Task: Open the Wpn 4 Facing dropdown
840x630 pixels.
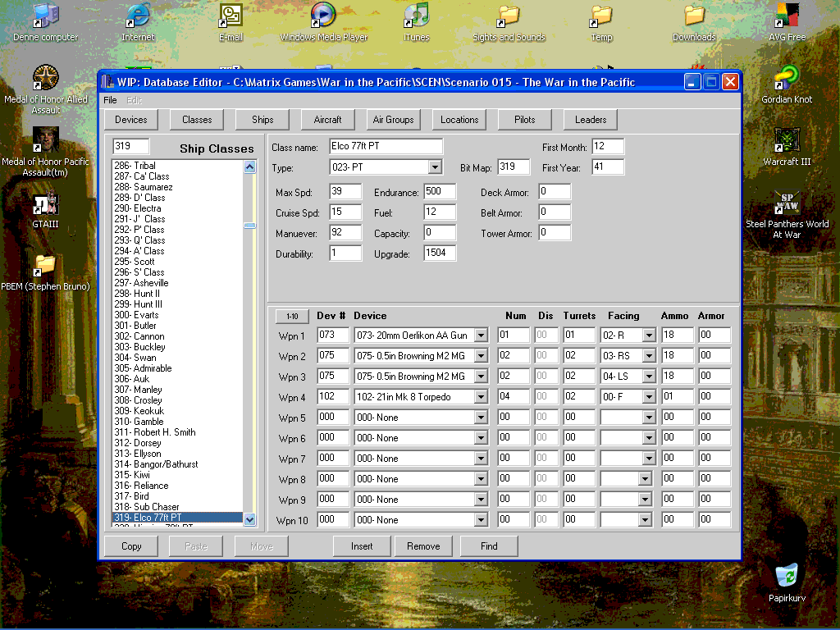Action: pos(649,397)
